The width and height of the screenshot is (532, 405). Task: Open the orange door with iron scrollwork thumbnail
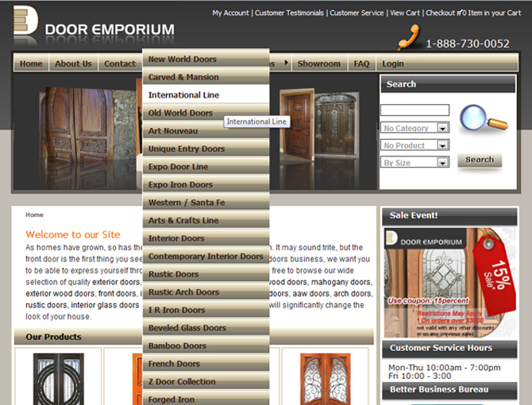click(x=326, y=379)
